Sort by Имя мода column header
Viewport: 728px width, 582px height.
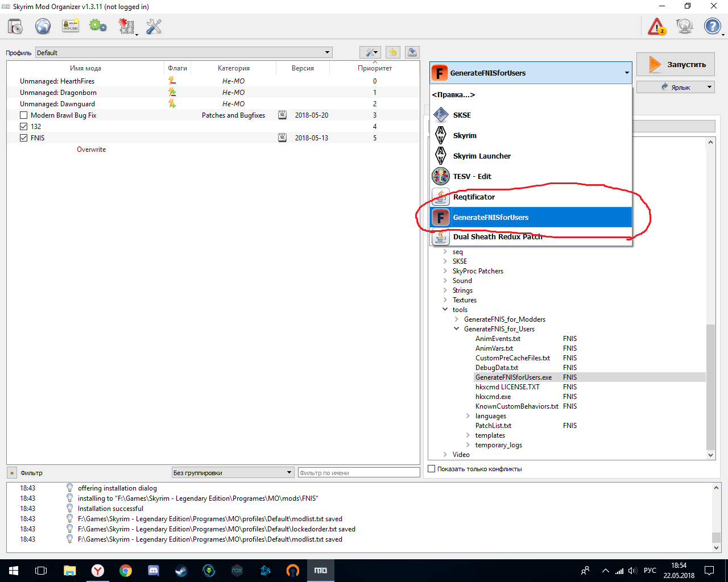click(85, 68)
